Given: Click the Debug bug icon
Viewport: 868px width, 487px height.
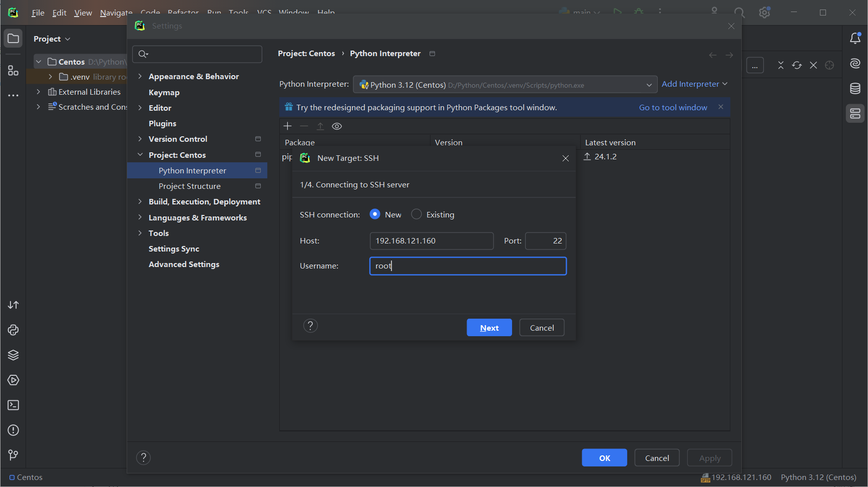Looking at the screenshot, I should (639, 12).
